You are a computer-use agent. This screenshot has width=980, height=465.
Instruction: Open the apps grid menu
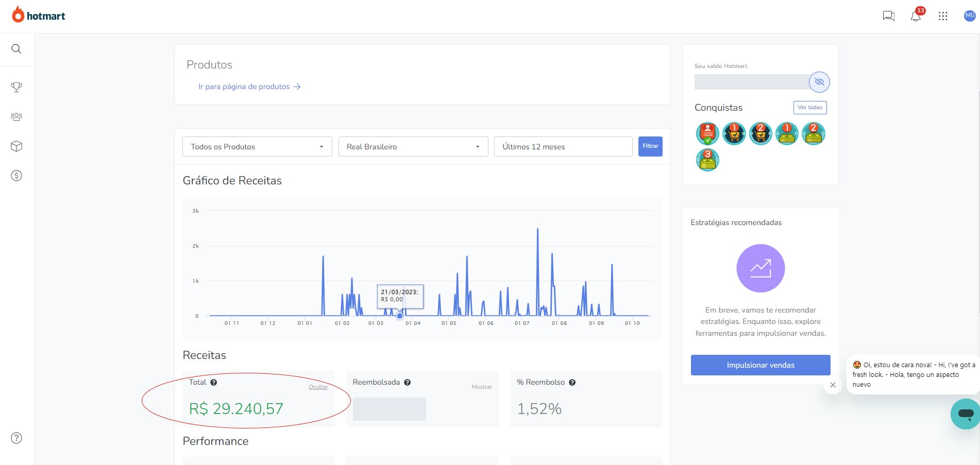pyautogui.click(x=943, y=16)
